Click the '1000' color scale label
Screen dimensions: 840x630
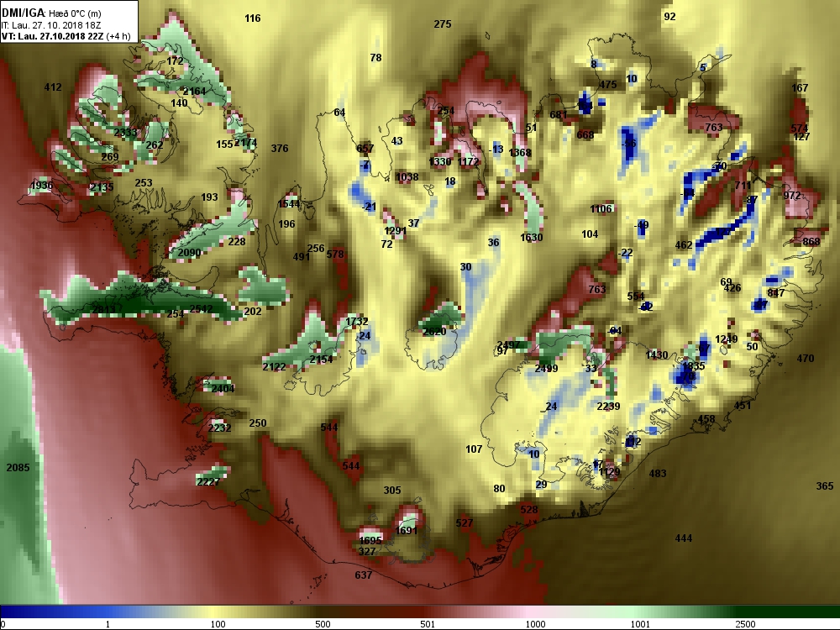[x=535, y=624]
